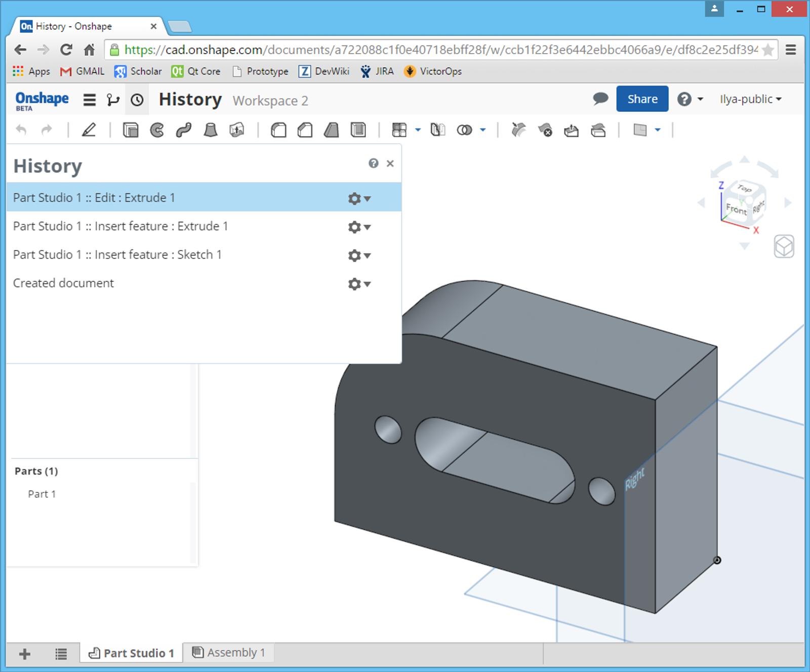Select the Loft tool
This screenshot has width=810, height=672.
210,130
